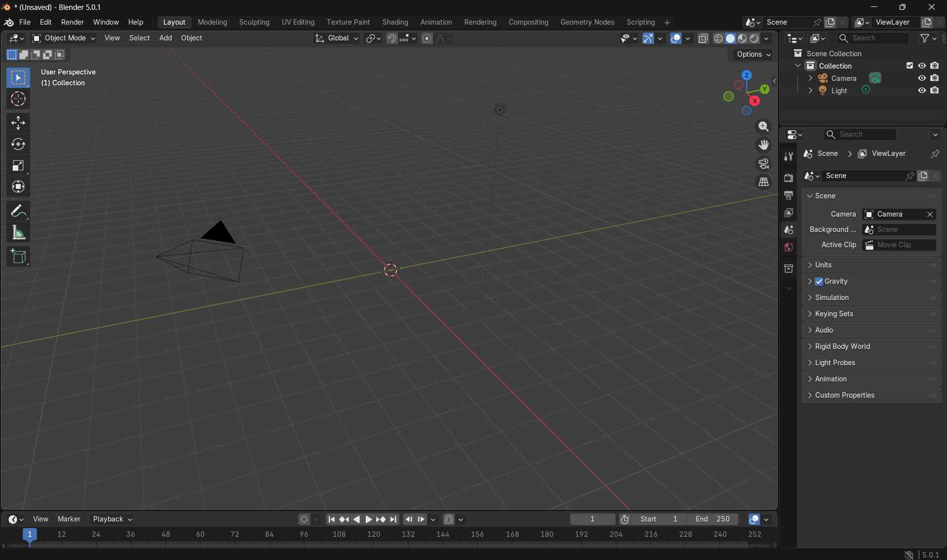Activate the Measure tool
Viewport: 947px width, 560px height.
pyautogui.click(x=18, y=232)
